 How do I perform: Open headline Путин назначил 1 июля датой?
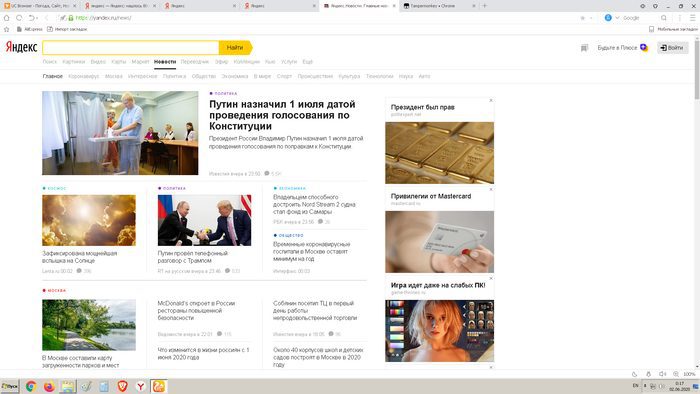click(282, 115)
